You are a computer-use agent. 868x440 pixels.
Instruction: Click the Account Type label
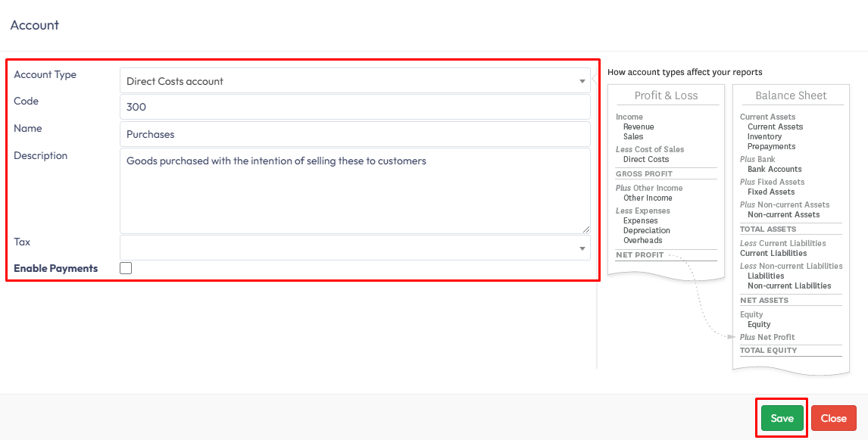tap(45, 75)
